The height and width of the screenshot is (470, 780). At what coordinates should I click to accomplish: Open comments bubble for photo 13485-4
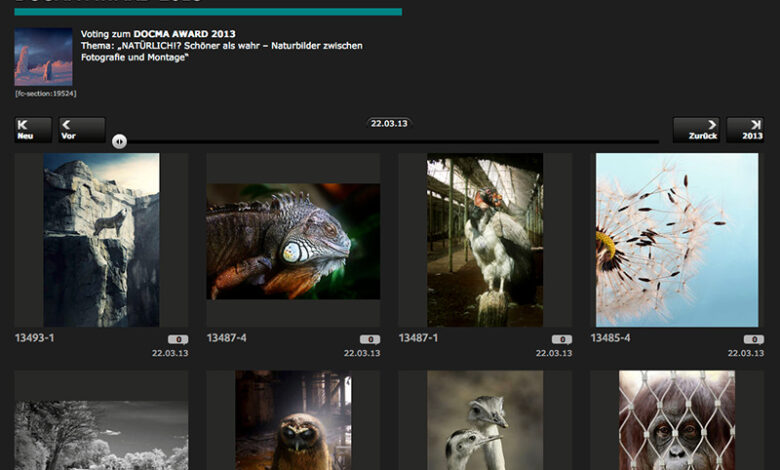pos(754,340)
